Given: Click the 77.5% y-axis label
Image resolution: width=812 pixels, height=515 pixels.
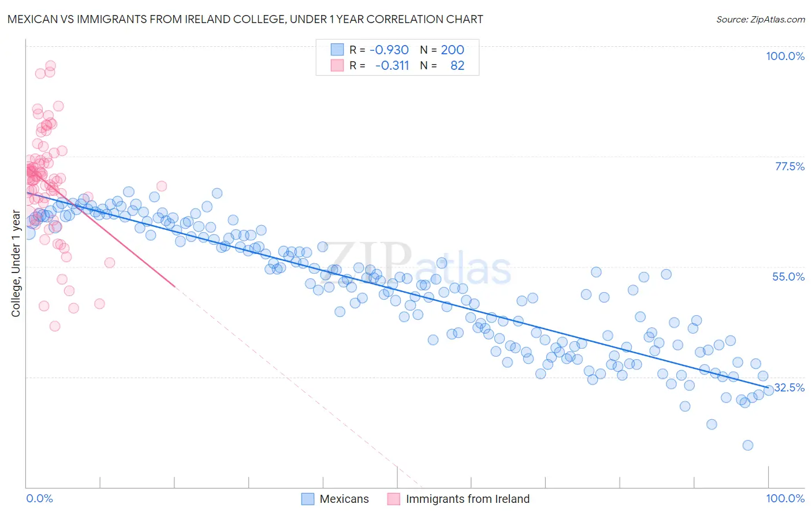Looking at the screenshot, I should coord(789,166).
